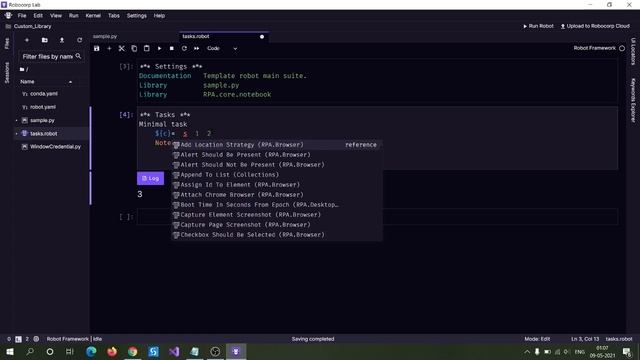Paste a cell using the clipboard icon

tap(147, 48)
